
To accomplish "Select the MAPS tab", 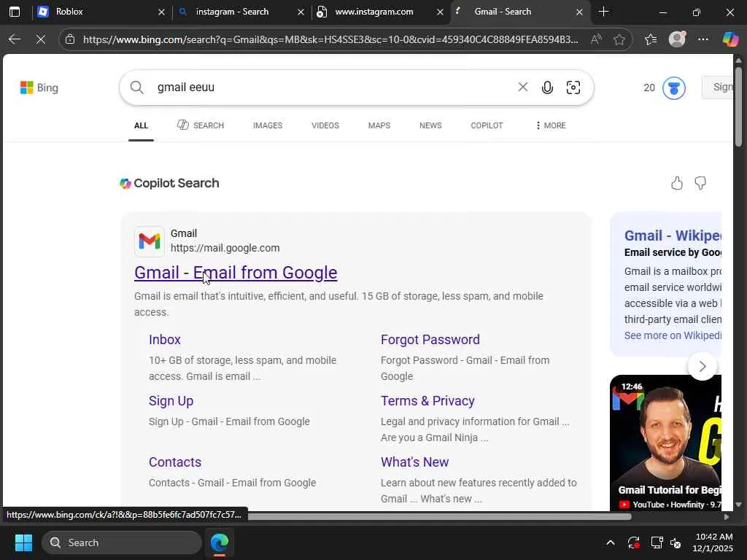I will 379,125.
